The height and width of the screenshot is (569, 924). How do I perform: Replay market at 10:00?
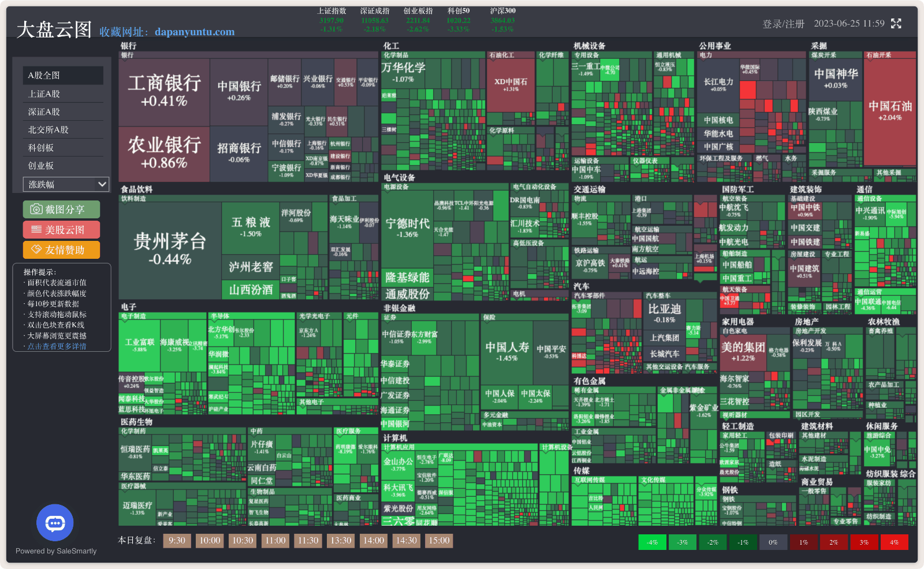pos(210,541)
